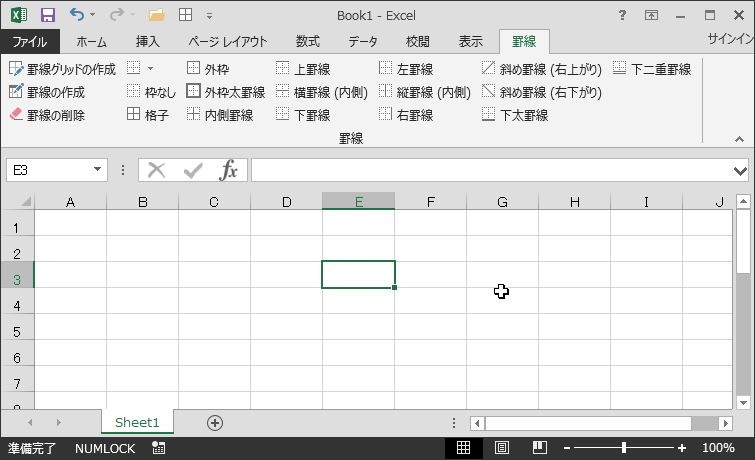This screenshot has width=755, height=460.
Task: Open Insert Function fx dialog
Action: (x=228, y=170)
